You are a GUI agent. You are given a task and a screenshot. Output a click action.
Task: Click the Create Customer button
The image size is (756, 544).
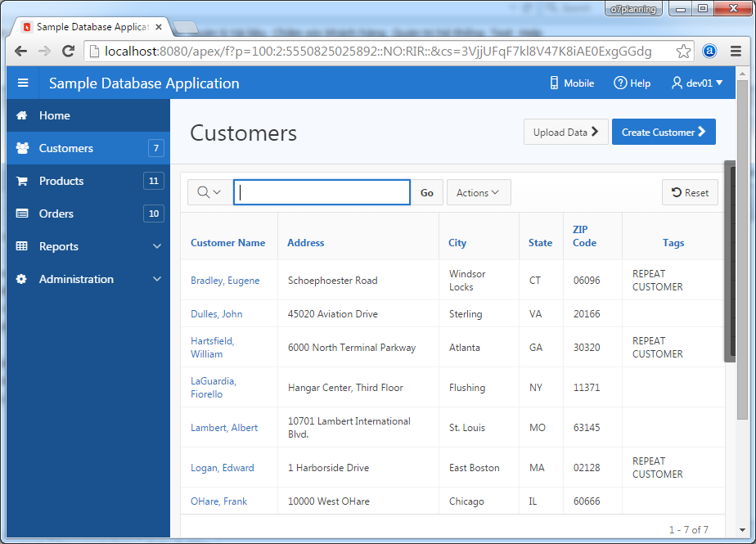pyautogui.click(x=664, y=132)
